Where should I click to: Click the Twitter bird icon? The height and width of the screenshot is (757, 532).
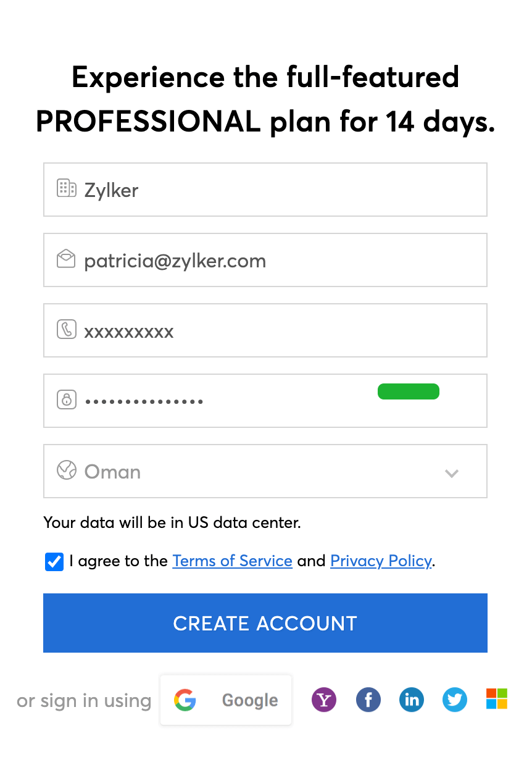[455, 700]
